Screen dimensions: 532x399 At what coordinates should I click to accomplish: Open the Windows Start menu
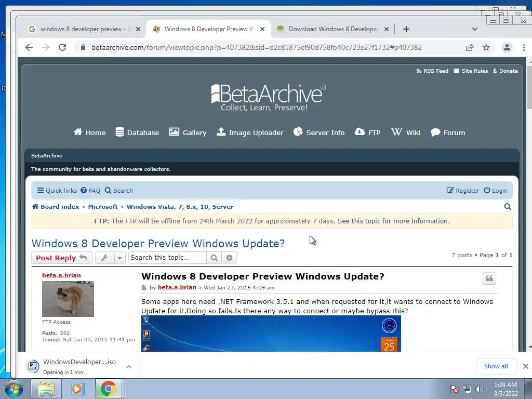pos(14,389)
